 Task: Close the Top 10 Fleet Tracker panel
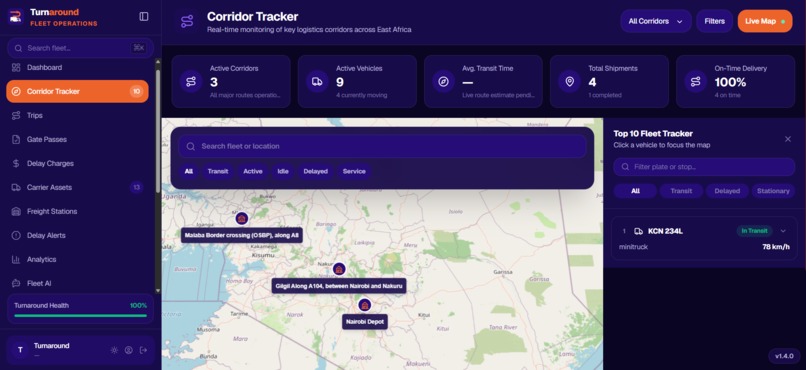click(x=788, y=139)
